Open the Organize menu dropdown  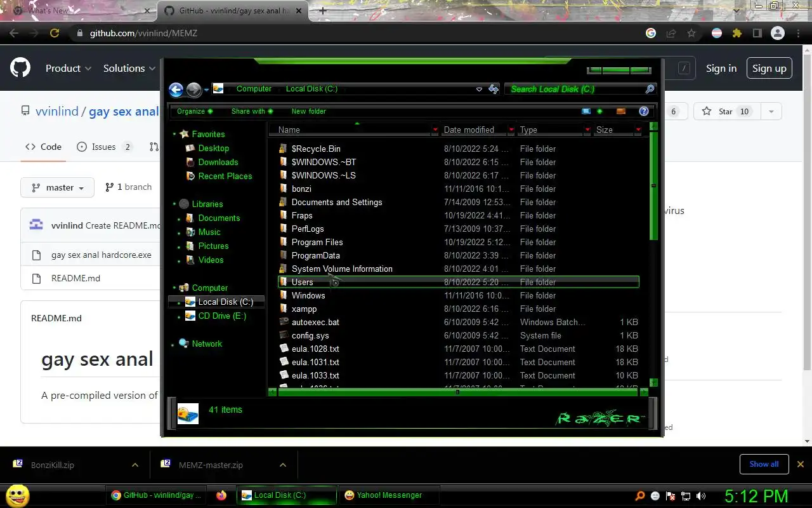pyautogui.click(x=195, y=111)
